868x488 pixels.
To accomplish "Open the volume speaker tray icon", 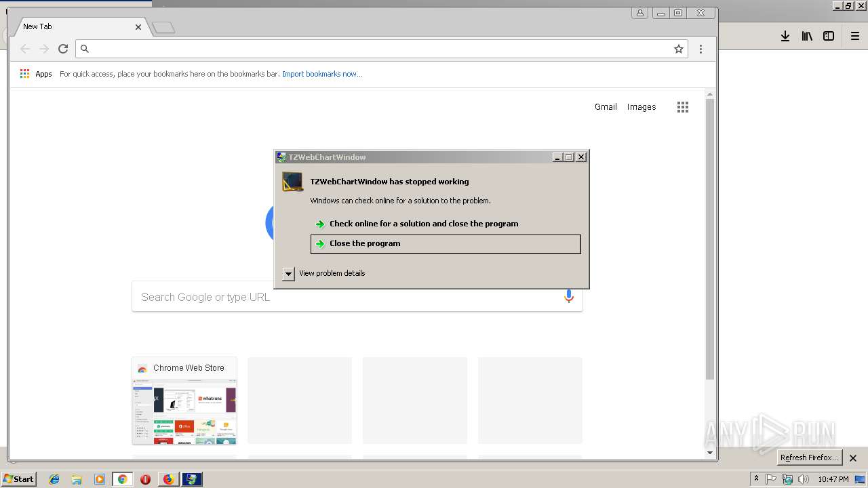I will [804, 479].
